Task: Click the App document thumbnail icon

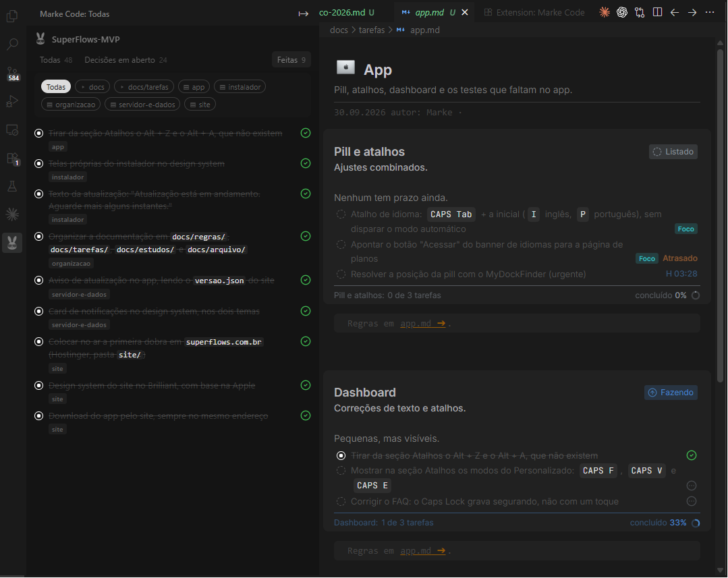Action: pyautogui.click(x=345, y=67)
